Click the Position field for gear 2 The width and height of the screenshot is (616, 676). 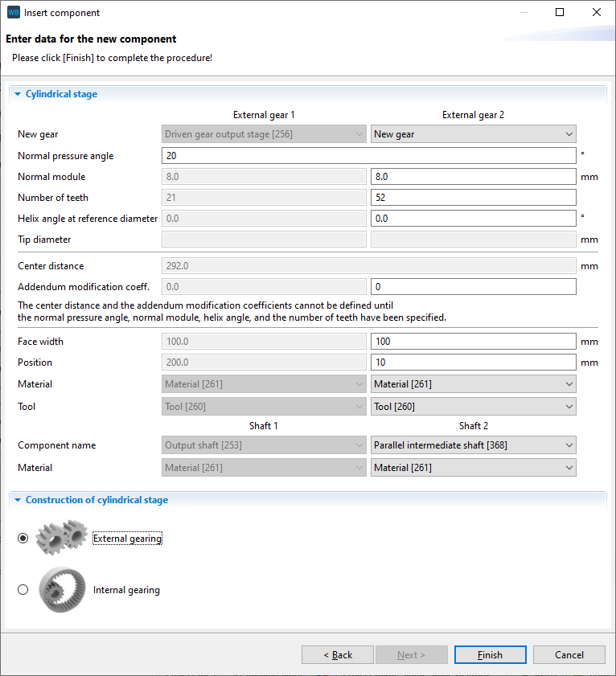473,363
